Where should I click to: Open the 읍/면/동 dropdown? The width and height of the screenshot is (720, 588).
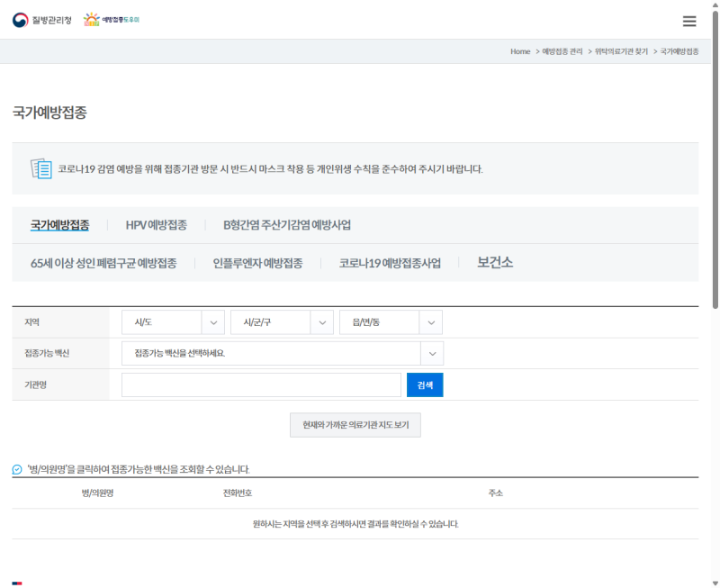tap(391, 322)
